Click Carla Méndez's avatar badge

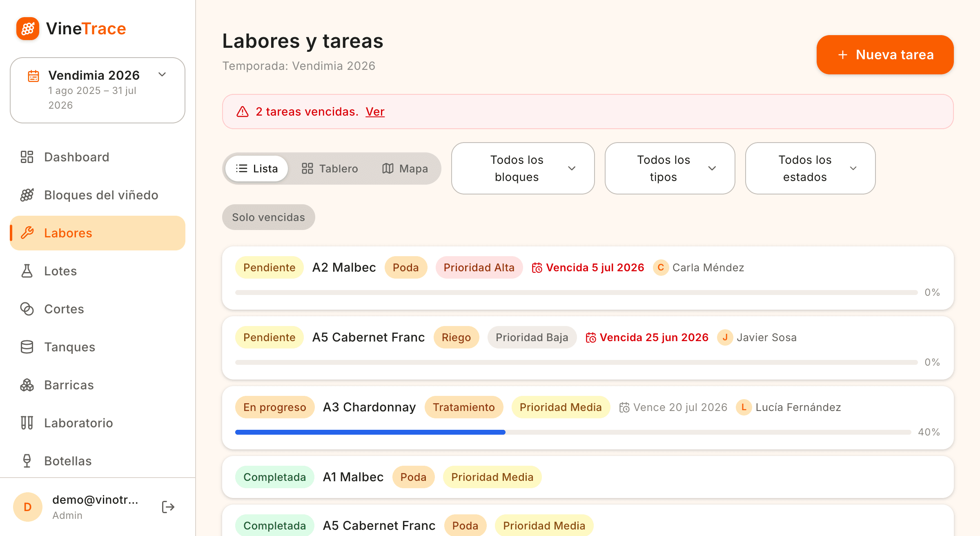[x=661, y=268]
